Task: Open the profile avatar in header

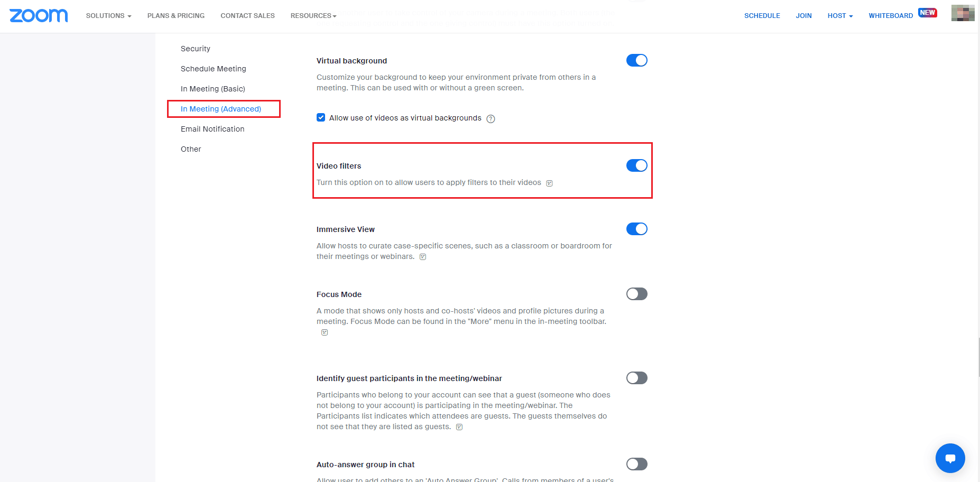Action: (963, 13)
